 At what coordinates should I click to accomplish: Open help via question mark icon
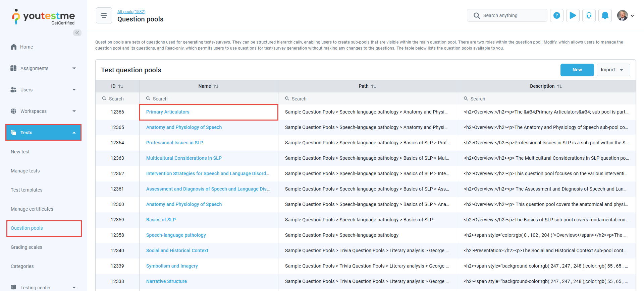coord(557,15)
